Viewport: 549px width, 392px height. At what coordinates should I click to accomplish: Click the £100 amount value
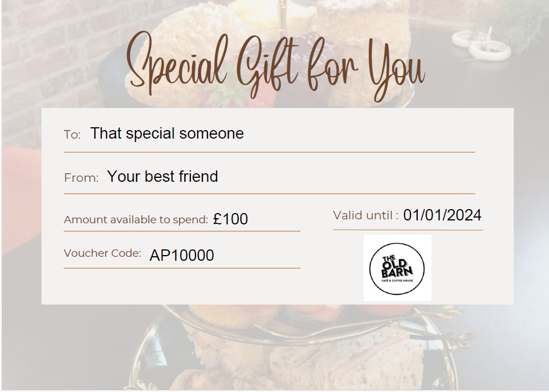coord(231,219)
